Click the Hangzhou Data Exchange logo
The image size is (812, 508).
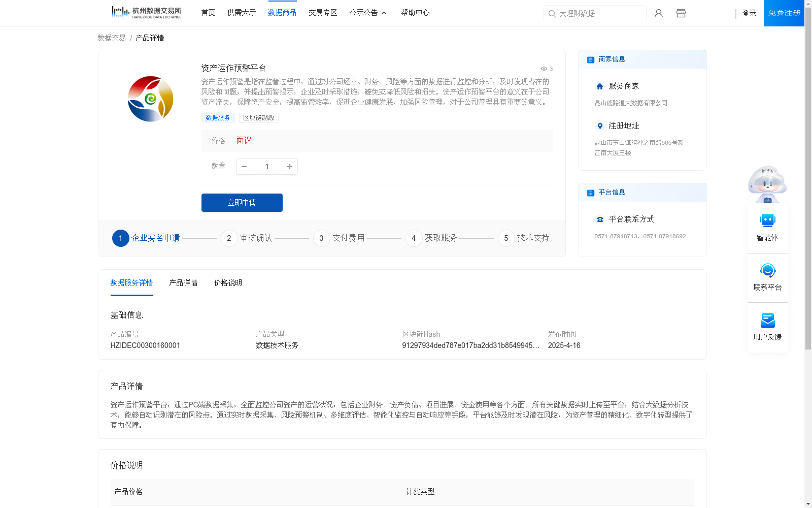point(146,13)
